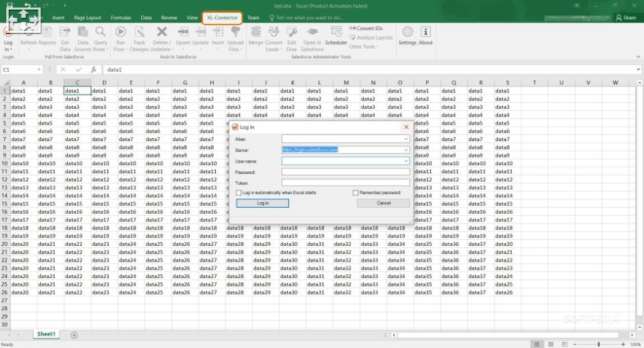Viewport: 644px width, 348px height.
Task: Open the View tab
Action: (193, 18)
